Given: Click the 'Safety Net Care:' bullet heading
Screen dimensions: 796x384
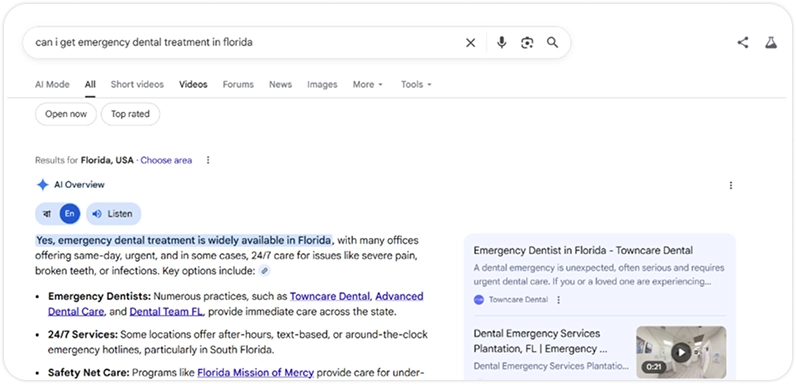Looking at the screenshot, I should tap(89, 373).
